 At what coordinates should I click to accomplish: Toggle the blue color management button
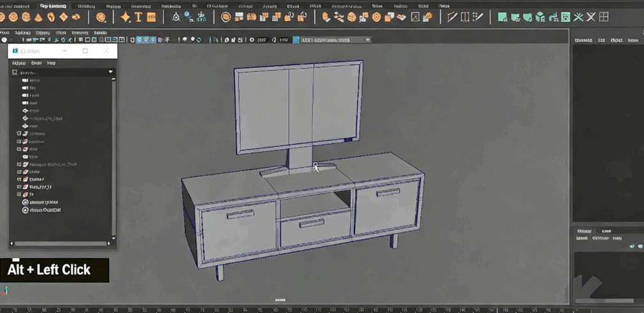296,40
